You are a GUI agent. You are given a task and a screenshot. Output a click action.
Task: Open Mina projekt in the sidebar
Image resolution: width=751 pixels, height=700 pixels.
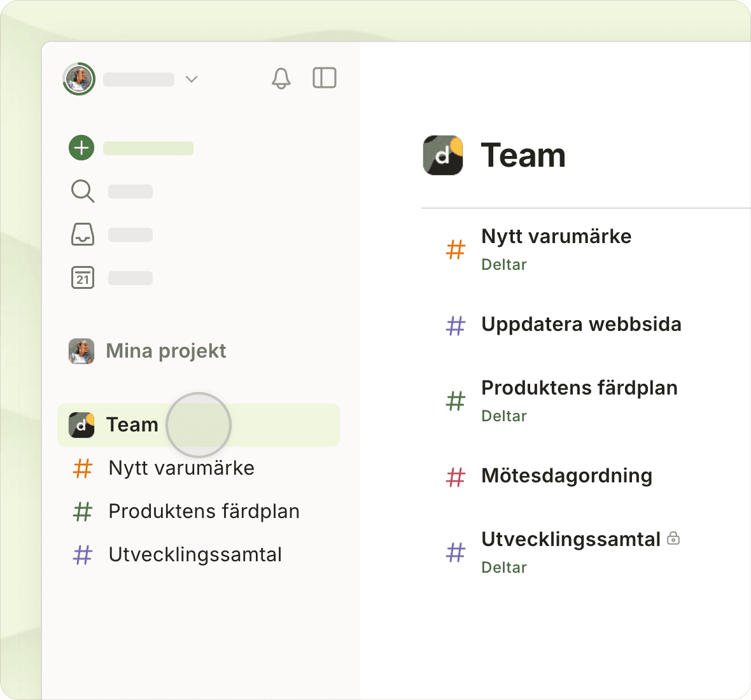[x=165, y=351]
